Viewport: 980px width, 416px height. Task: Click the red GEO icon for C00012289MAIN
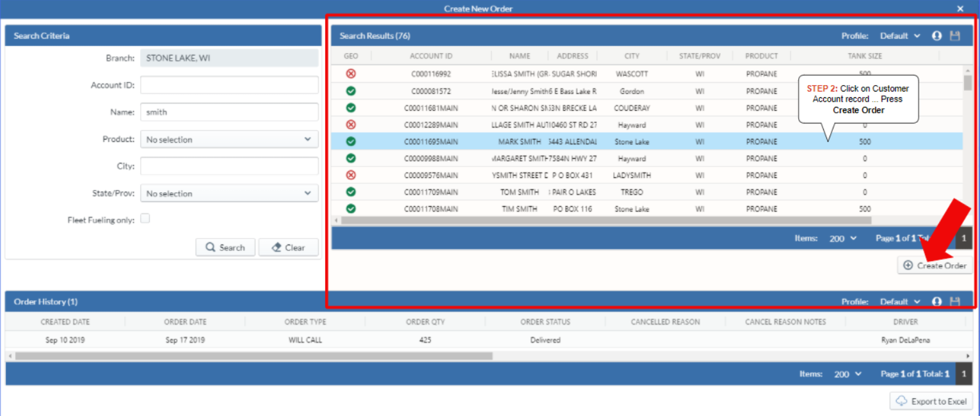tap(351, 124)
